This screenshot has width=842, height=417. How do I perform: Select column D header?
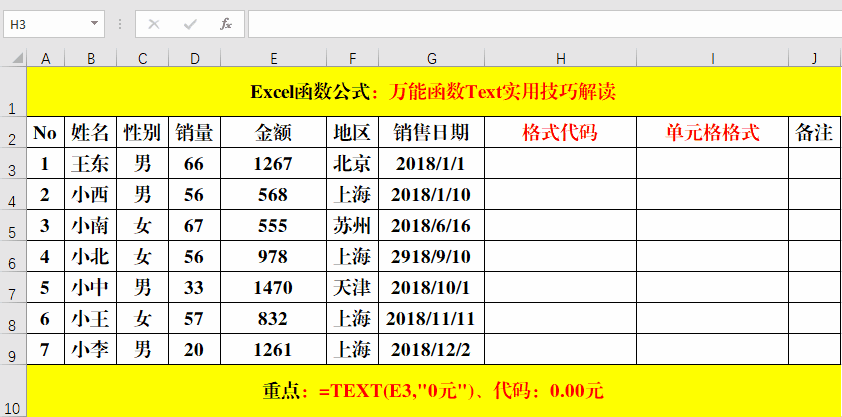click(x=194, y=58)
